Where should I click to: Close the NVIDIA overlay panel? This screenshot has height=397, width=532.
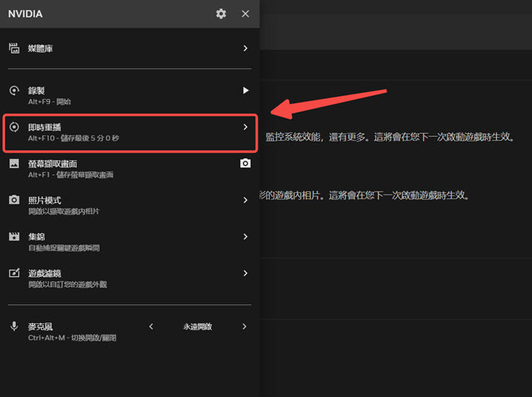click(x=245, y=14)
